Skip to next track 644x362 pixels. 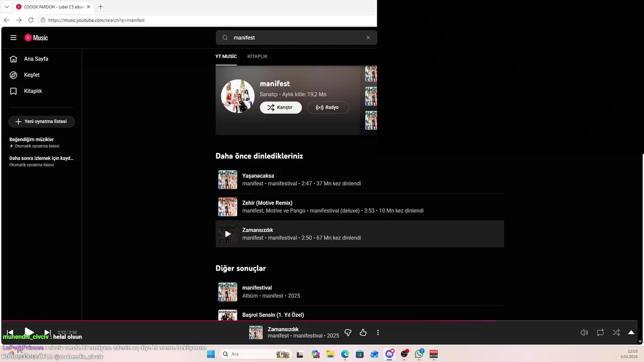tap(47, 332)
